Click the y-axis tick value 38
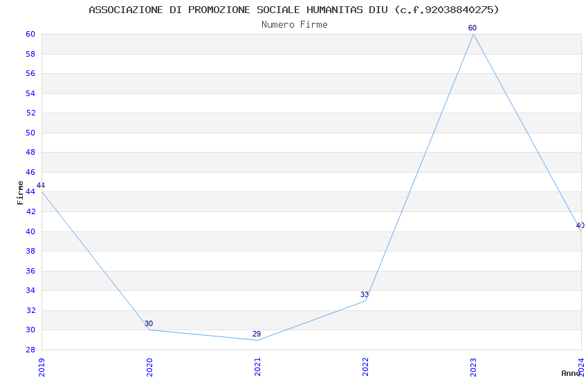Viewport: 588px width, 380px height. [x=30, y=251]
